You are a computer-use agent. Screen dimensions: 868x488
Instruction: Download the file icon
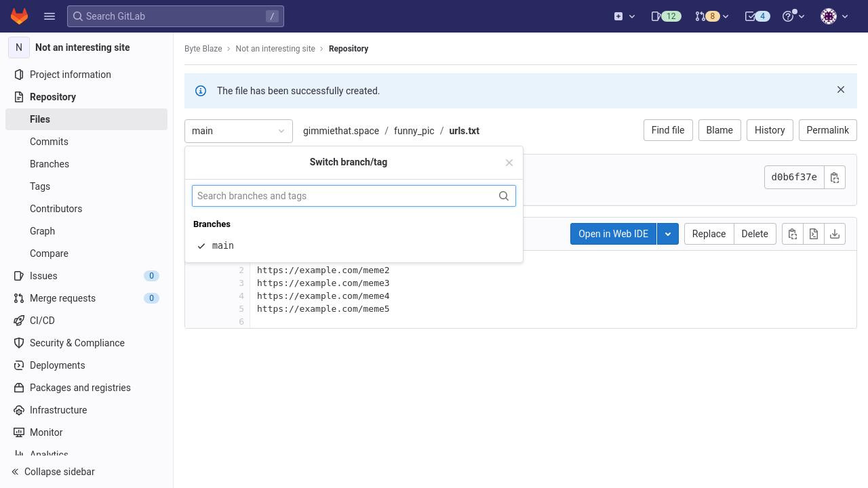coord(835,234)
